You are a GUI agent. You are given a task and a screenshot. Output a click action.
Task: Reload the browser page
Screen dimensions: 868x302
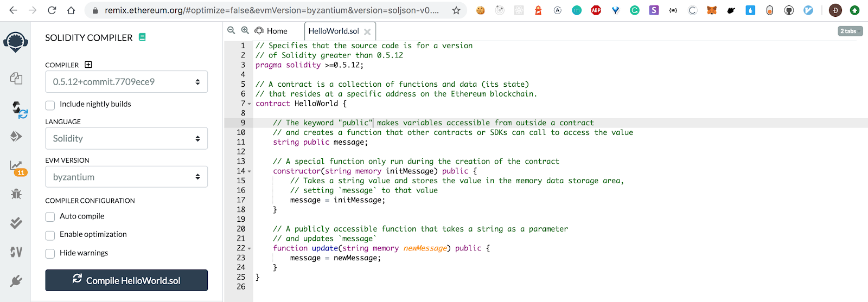click(52, 10)
